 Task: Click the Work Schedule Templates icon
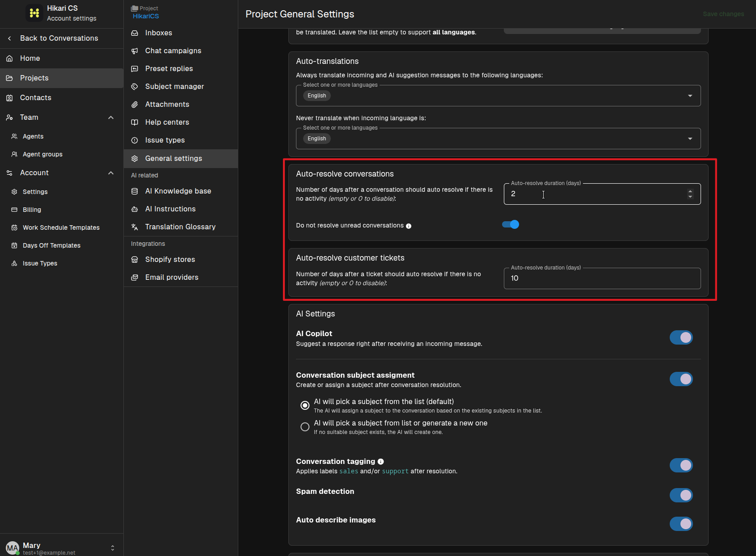click(14, 227)
